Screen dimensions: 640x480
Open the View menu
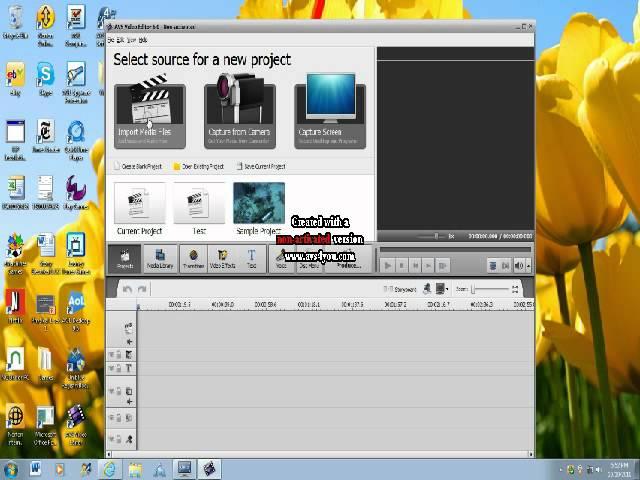pos(131,40)
